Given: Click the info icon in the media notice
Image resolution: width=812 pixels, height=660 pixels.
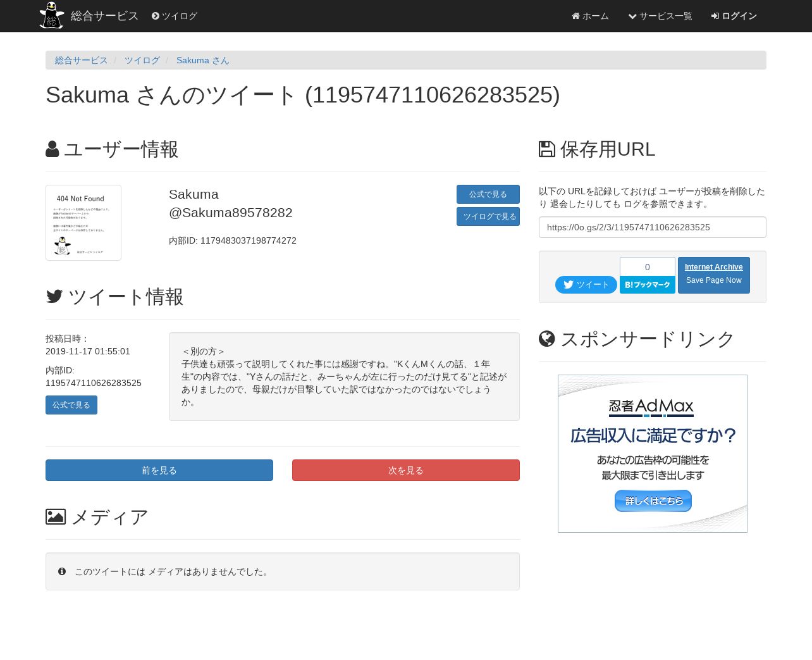Looking at the screenshot, I should [x=62, y=571].
